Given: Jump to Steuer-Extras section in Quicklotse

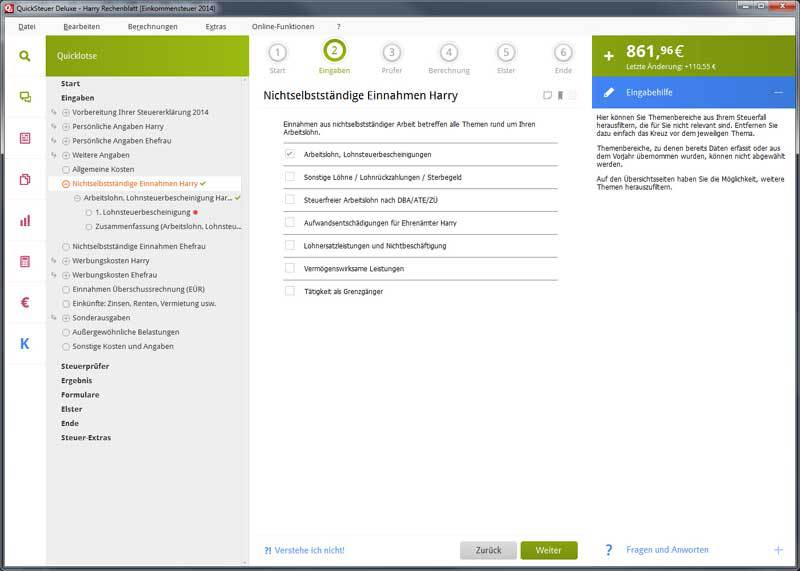Looking at the screenshot, I should pos(86,438).
